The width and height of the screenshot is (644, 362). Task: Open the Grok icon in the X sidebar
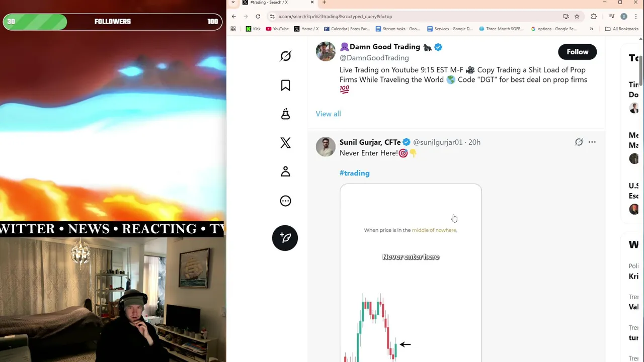(285, 56)
